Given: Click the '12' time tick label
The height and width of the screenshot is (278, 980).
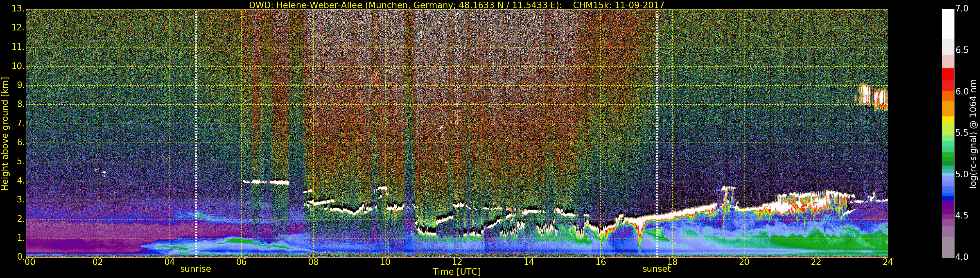Looking at the screenshot, I should pos(457,262).
